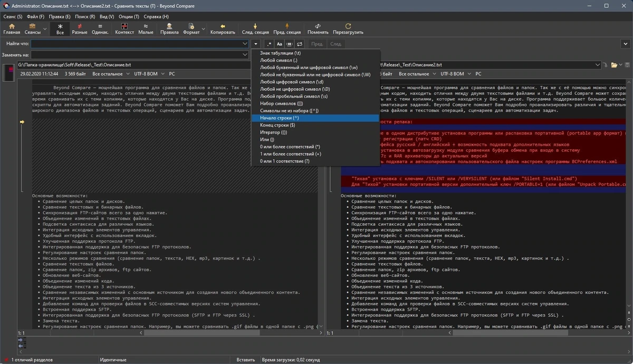
Task: Select Итератор ({}) entry
Action: click(x=315, y=132)
